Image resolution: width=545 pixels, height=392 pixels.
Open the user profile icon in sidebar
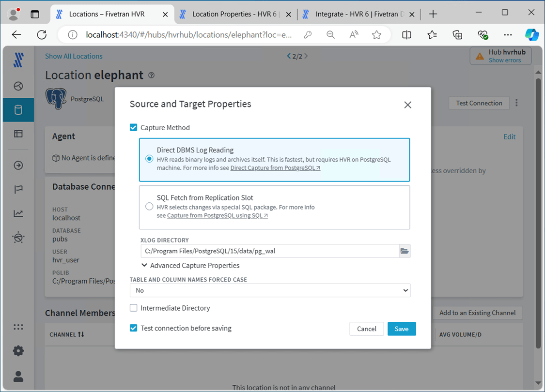coord(18,376)
